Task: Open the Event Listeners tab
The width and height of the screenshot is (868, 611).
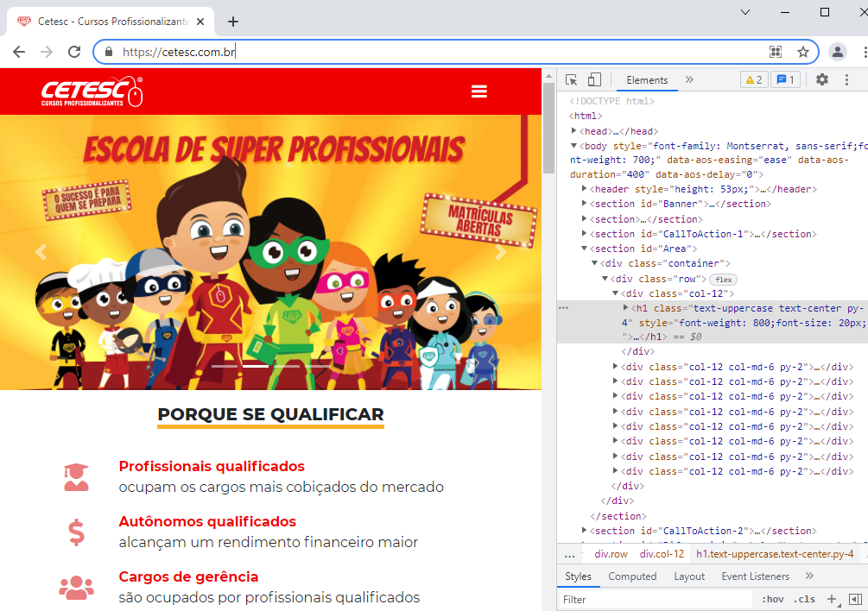Action: point(755,576)
